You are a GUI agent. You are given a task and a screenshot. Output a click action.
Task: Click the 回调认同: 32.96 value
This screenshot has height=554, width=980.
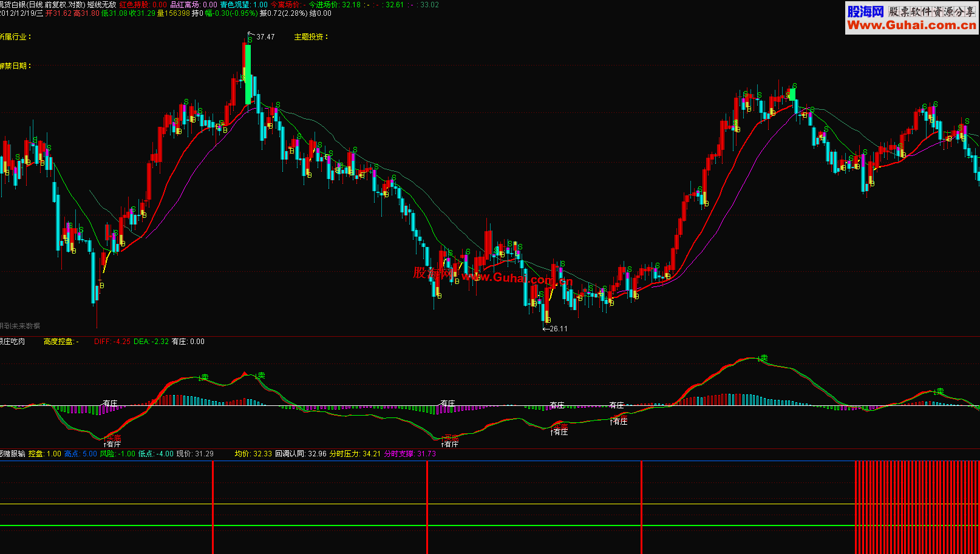301,454
